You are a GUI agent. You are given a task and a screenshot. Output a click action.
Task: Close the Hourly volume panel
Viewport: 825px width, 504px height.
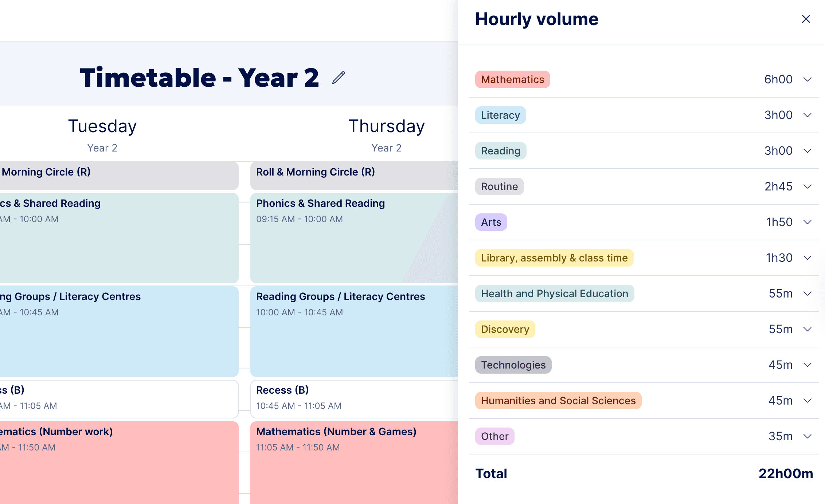(806, 19)
